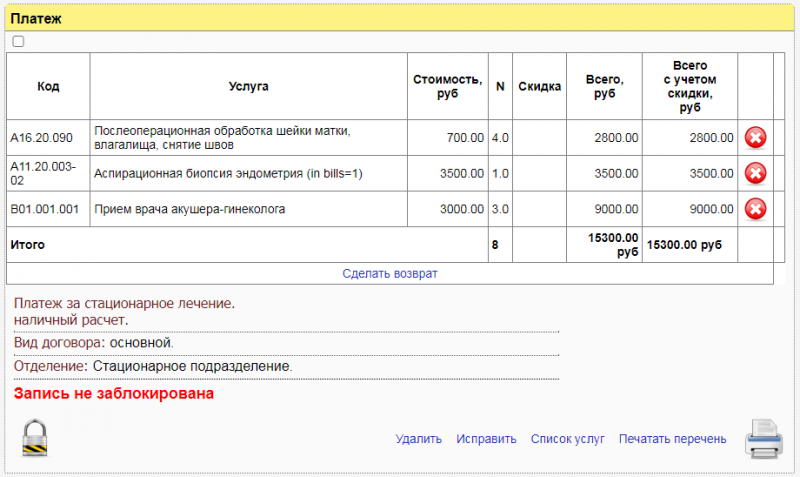Viewport: 800px width, 477px height.
Task: Click the Запись не заблокирована status text
Action: tap(113, 394)
